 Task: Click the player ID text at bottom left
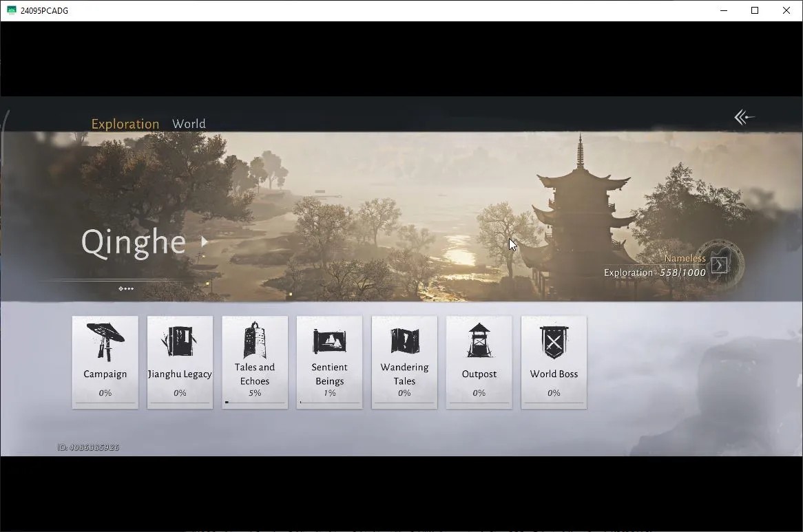click(89, 447)
